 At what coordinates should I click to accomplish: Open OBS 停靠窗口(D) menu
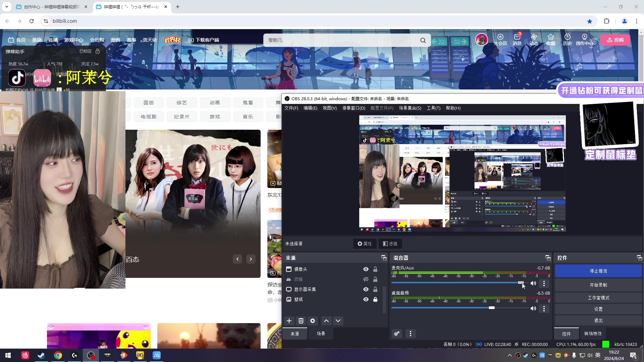354,108
